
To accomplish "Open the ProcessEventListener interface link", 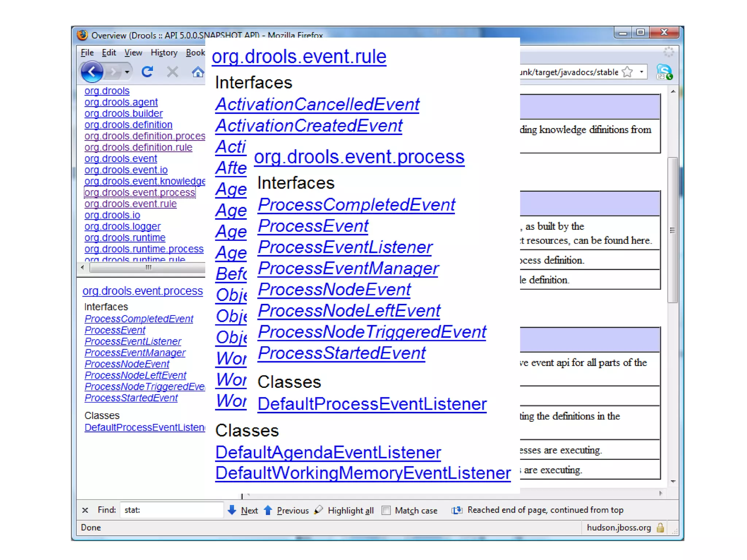I will (x=133, y=341).
